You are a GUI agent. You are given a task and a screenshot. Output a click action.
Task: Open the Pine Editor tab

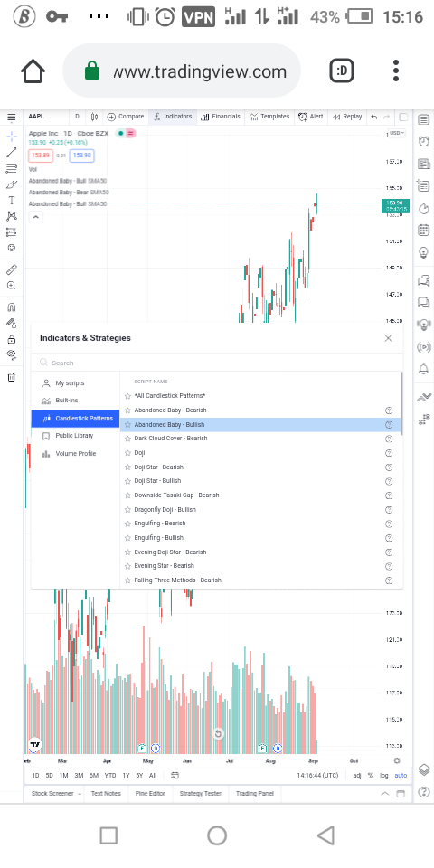pos(150,794)
